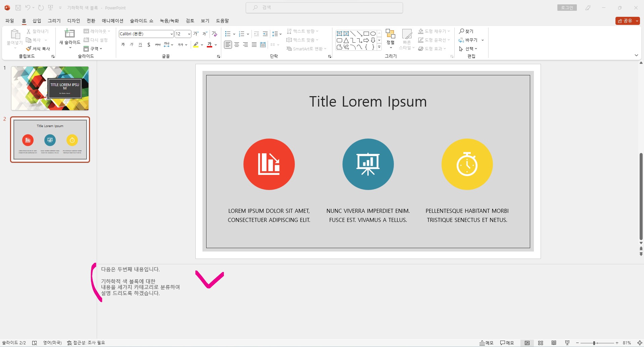The width and height of the screenshot is (644, 347).
Task: Open the Transitions (전환) tab
Action: coord(91,21)
